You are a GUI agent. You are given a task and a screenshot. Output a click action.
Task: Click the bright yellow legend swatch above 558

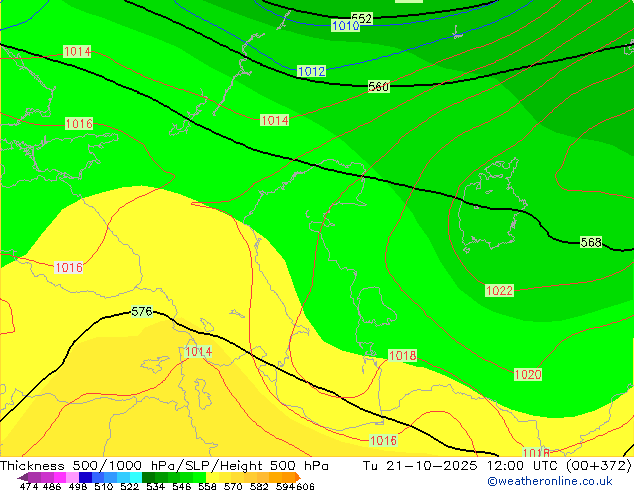[x=212, y=477]
